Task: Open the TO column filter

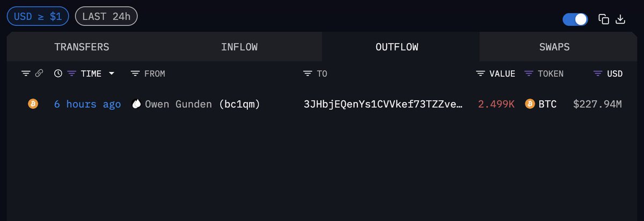Action: [x=308, y=73]
